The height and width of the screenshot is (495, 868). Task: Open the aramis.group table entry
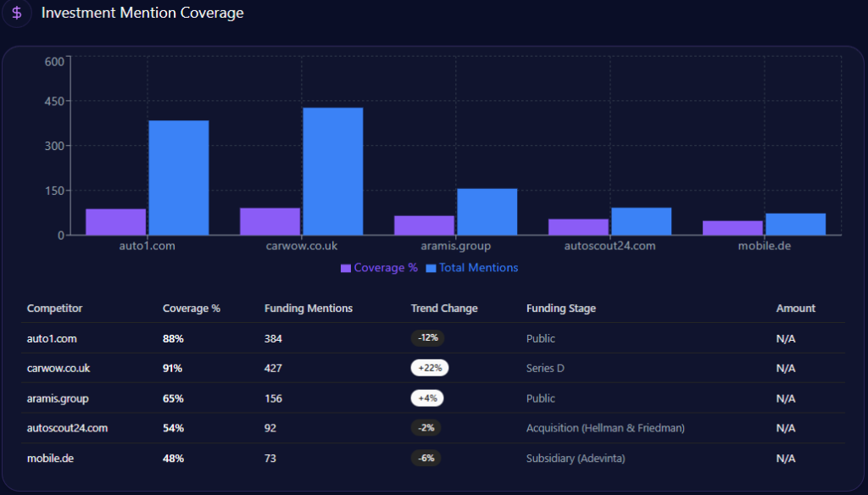(x=58, y=398)
